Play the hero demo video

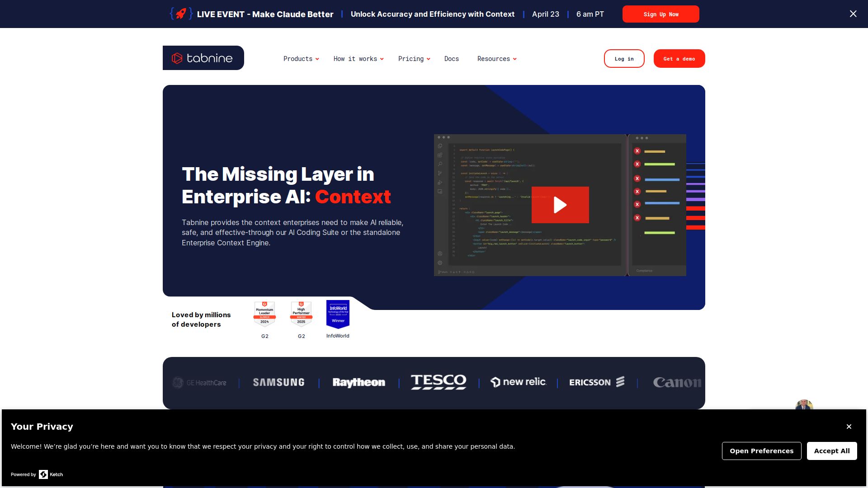pos(560,205)
